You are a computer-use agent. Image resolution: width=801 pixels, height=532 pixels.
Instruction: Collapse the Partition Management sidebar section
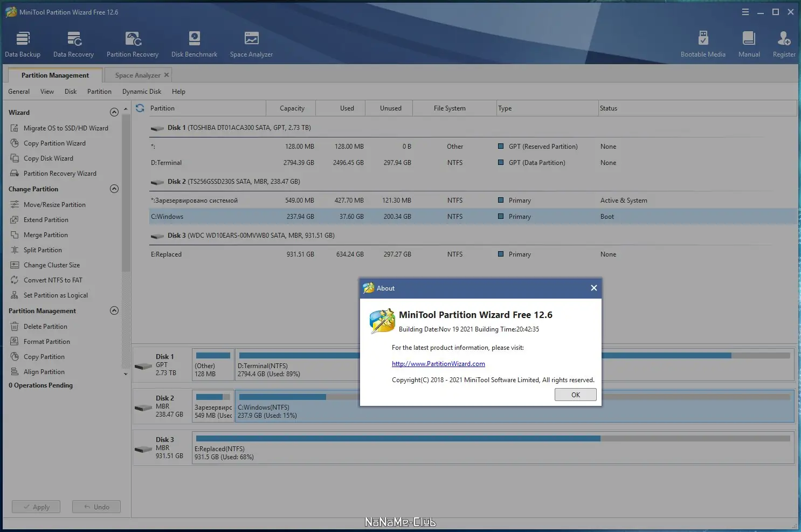[x=114, y=310]
